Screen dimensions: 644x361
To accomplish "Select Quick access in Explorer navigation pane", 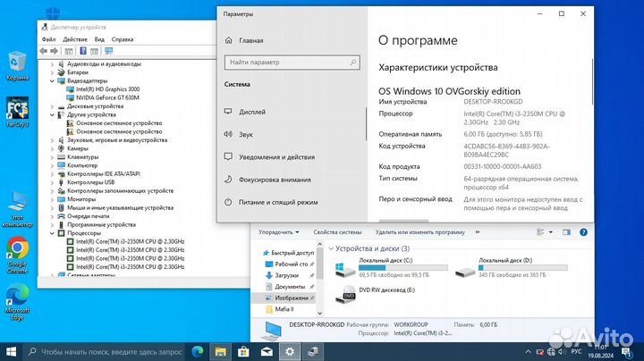I will [x=289, y=253].
